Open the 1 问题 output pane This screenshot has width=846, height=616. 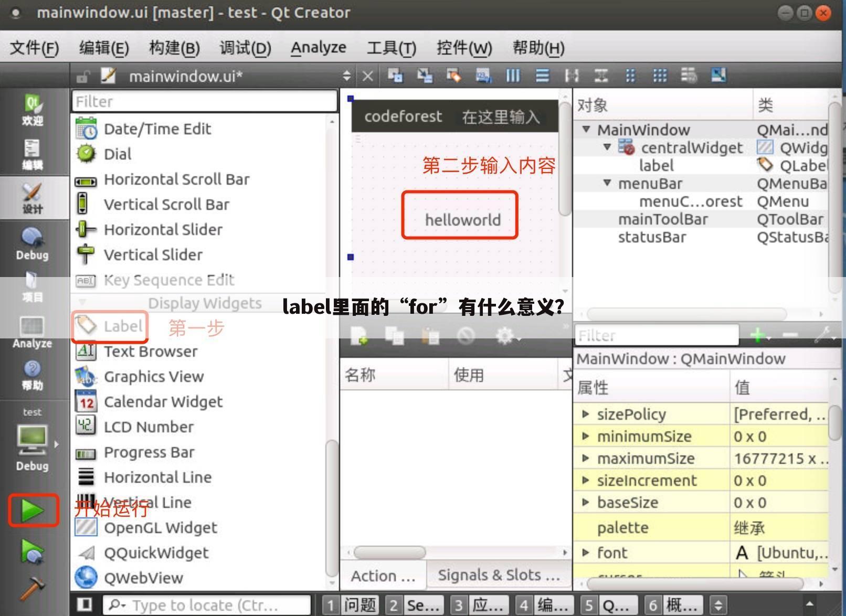[x=350, y=605]
